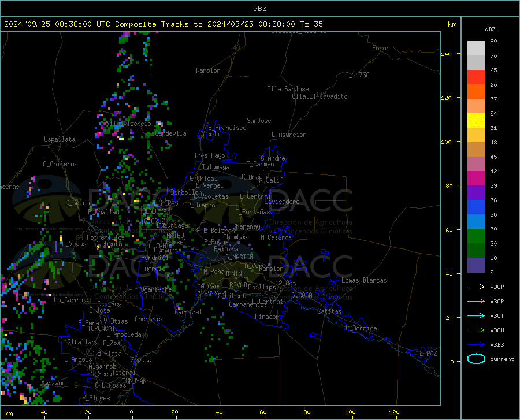The image size is (520, 420).
Task: Pick the royal blue swatch between 36 and 35
Action: click(476, 207)
